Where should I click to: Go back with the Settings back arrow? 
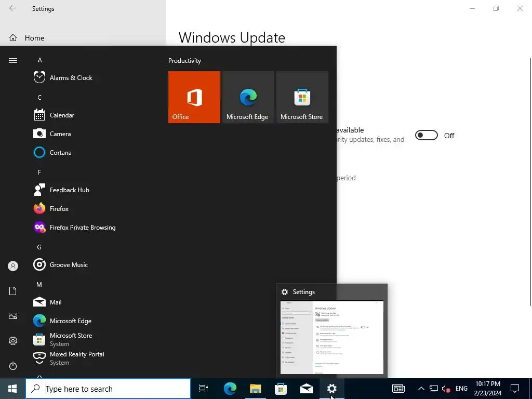(x=12, y=8)
